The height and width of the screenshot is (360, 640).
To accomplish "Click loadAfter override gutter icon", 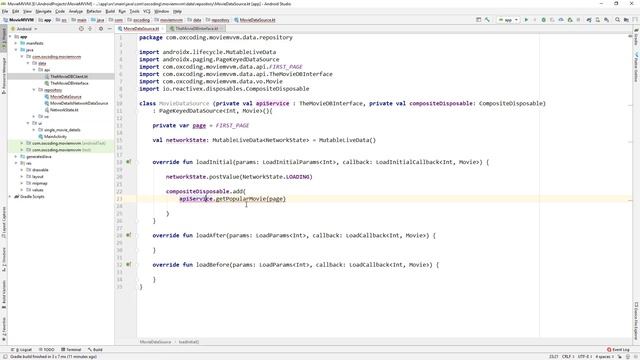I will (129, 236).
